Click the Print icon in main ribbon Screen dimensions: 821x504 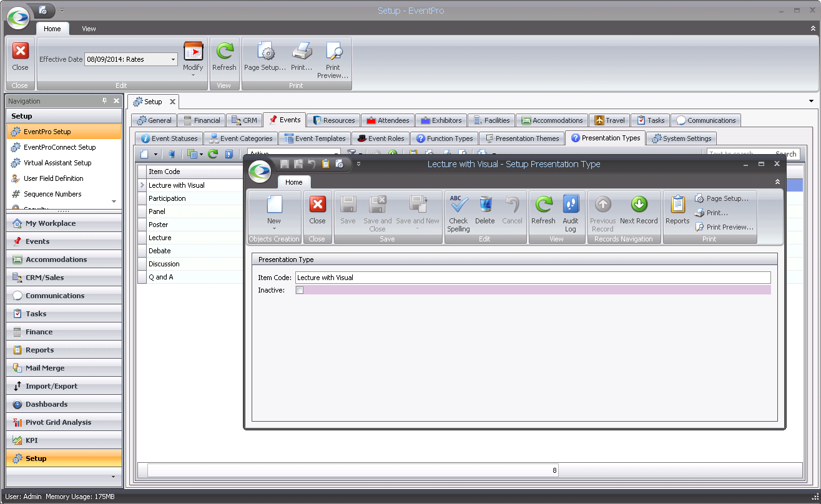(302, 51)
